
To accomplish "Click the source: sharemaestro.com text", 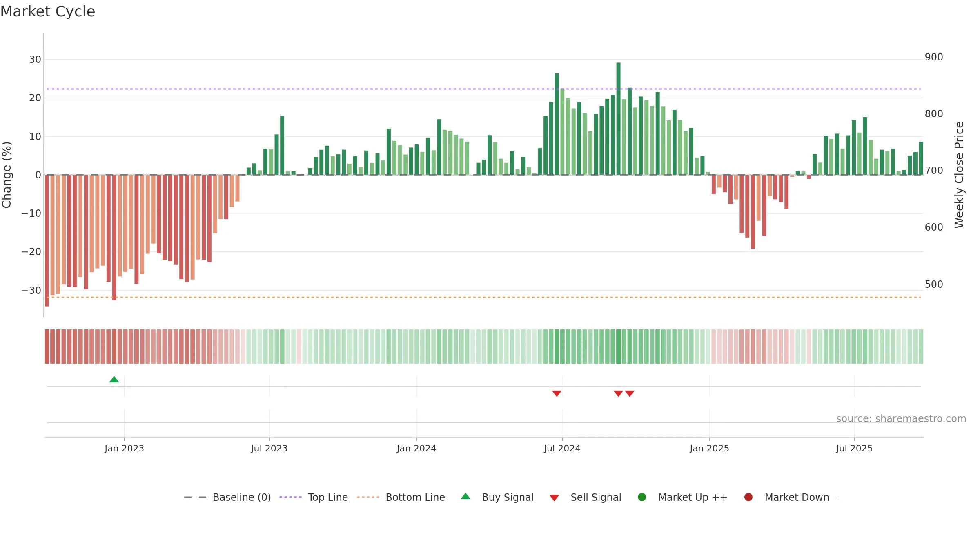I will tap(901, 418).
